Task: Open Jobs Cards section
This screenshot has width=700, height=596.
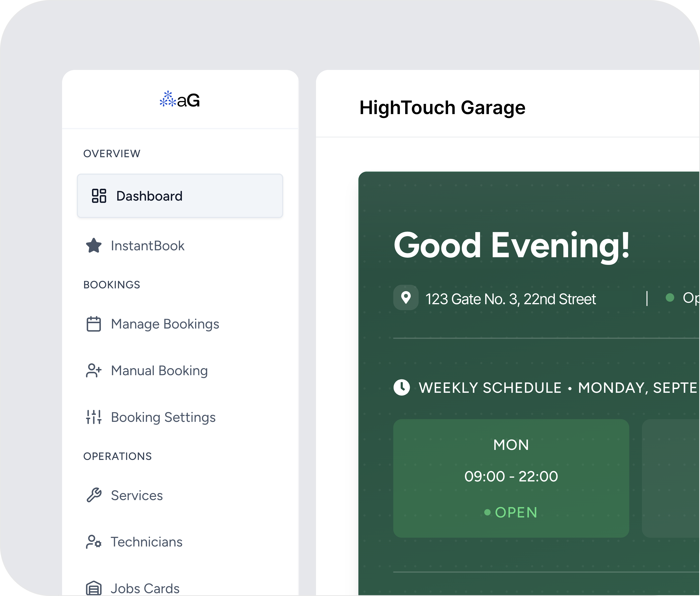Action: [x=145, y=588]
